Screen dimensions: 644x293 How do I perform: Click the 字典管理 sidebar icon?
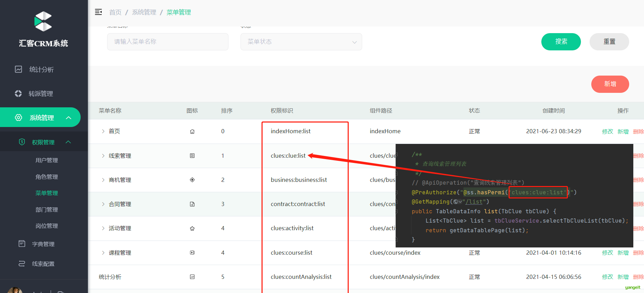(22, 244)
